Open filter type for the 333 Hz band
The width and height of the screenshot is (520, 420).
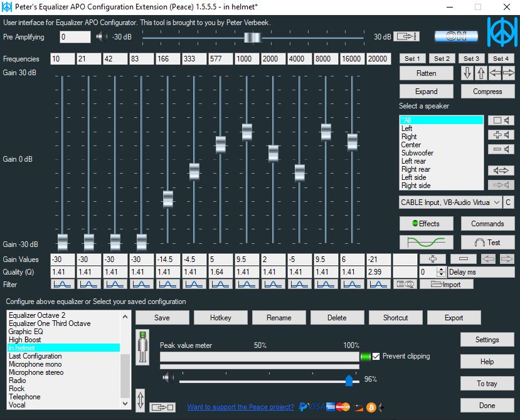coord(194,284)
